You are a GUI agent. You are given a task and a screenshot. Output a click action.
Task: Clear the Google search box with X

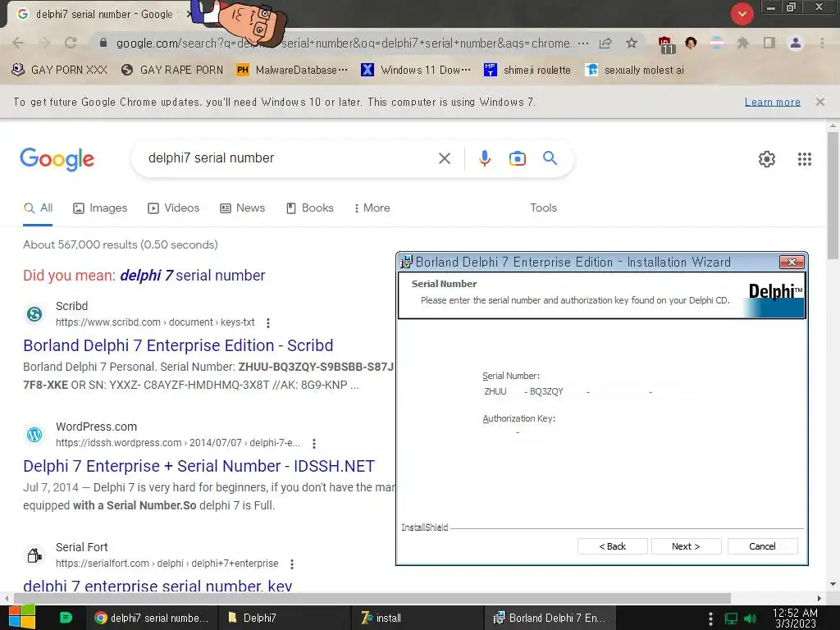click(x=444, y=158)
